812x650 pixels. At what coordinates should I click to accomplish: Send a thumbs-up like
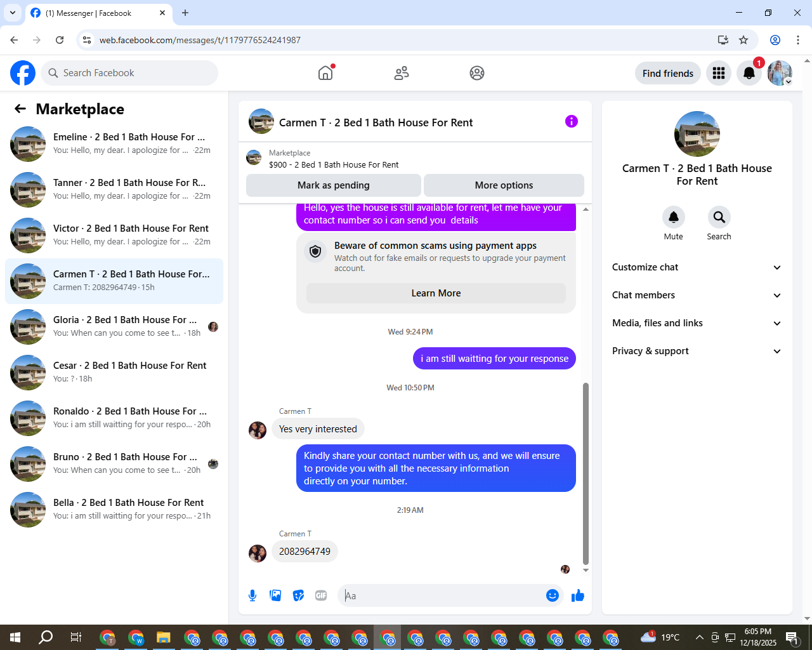click(578, 595)
